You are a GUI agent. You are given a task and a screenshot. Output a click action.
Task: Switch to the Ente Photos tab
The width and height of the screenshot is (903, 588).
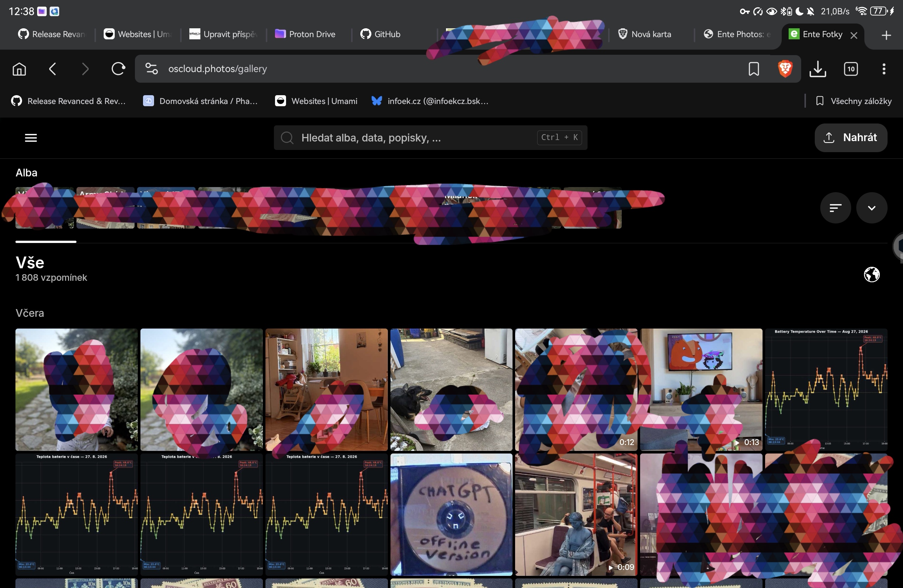coord(737,34)
